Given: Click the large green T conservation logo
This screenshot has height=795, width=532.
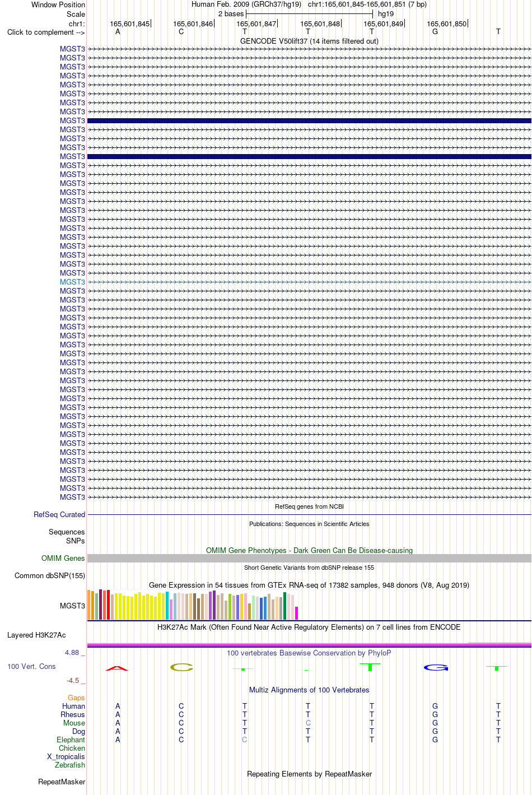Looking at the screenshot, I should coord(370,667).
